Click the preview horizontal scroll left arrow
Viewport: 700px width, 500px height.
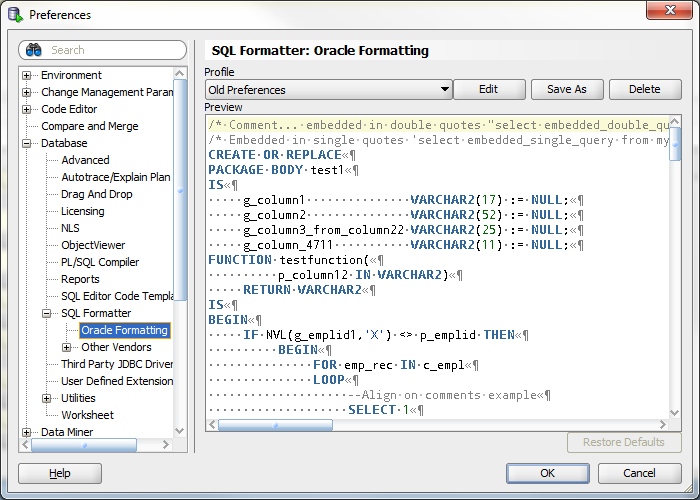[212, 425]
